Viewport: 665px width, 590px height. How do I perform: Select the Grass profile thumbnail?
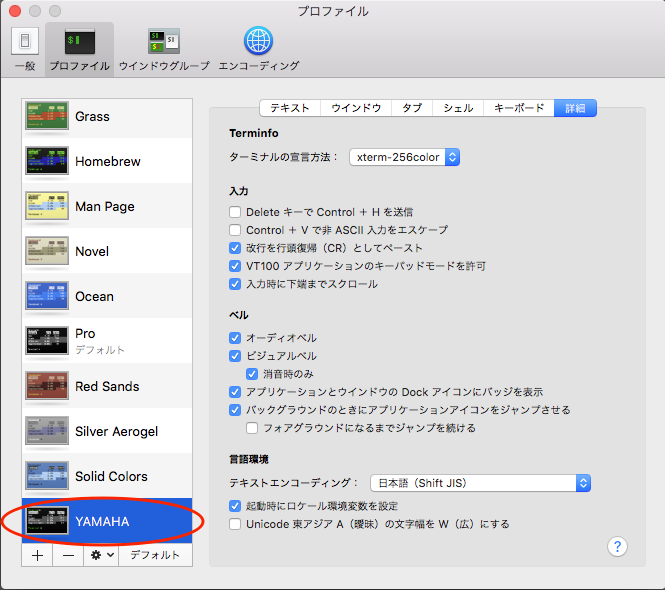(47, 115)
